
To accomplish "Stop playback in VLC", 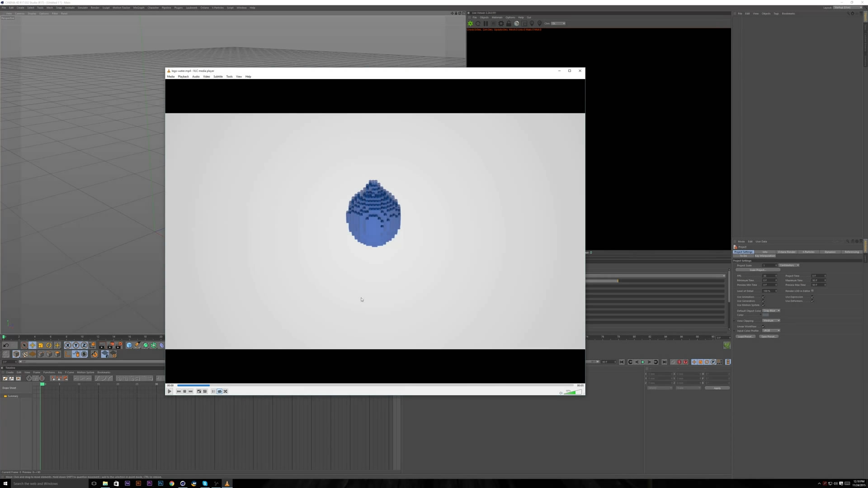I will tap(184, 391).
